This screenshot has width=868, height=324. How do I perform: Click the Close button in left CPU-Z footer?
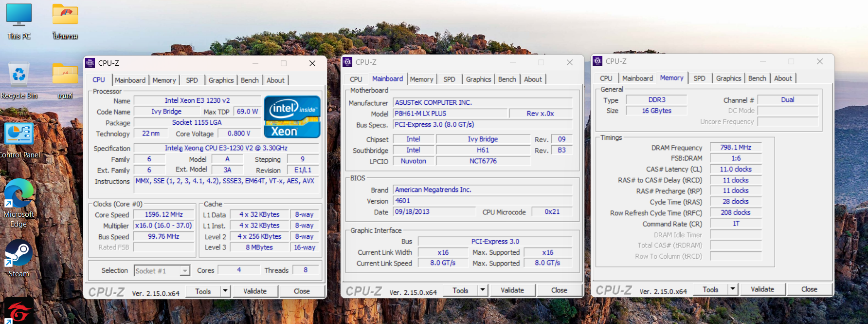tap(302, 291)
